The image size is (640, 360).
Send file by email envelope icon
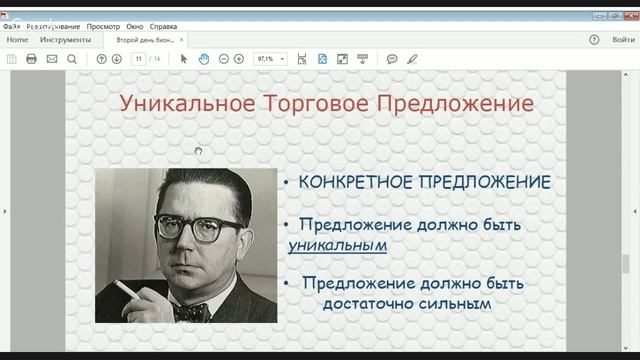[52, 59]
